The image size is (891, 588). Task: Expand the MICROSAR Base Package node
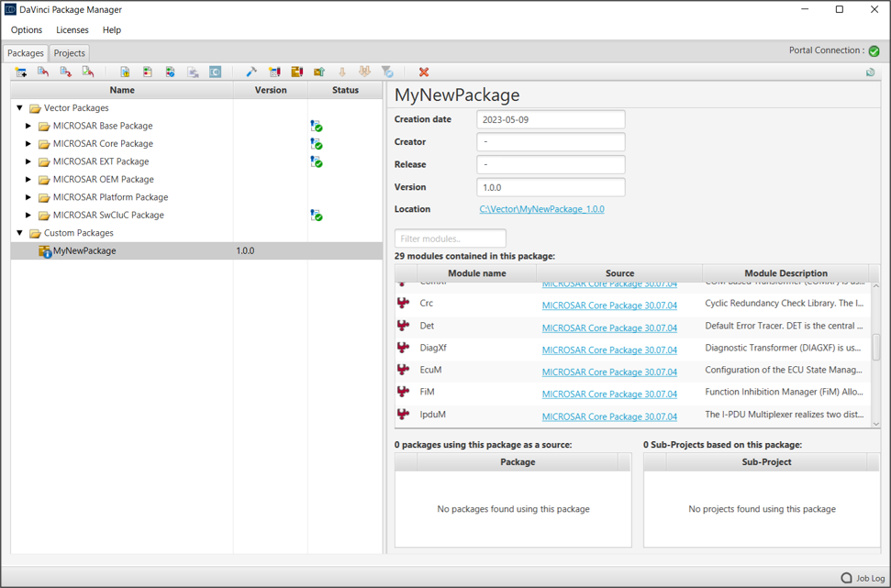coord(28,126)
